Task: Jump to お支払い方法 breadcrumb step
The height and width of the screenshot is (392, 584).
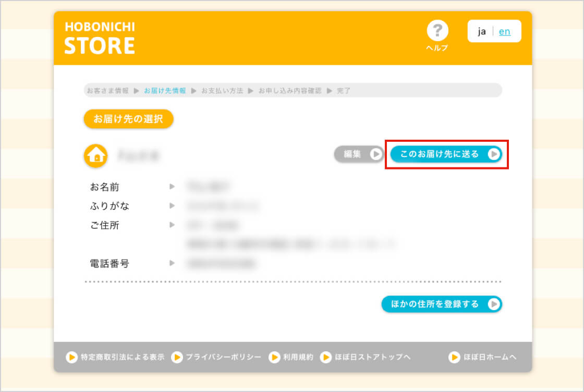Action: pyautogui.click(x=222, y=91)
